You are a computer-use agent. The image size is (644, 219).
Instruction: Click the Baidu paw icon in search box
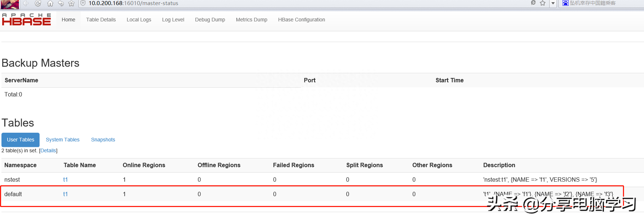pos(565,3)
